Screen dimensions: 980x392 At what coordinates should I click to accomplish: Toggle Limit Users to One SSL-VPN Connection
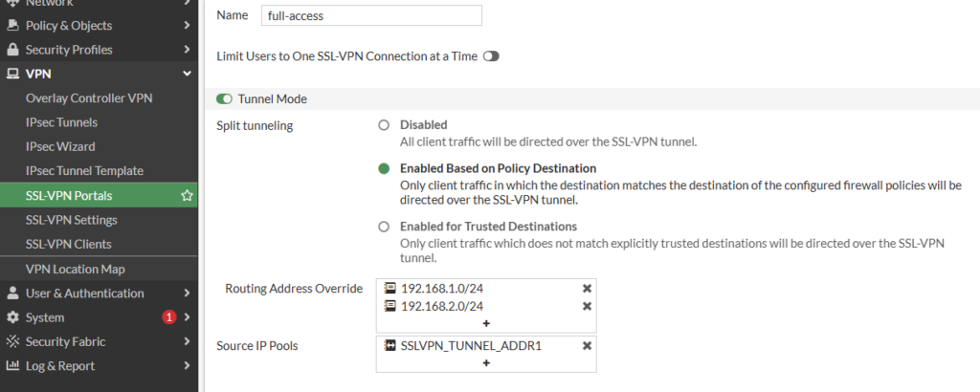pos(491,56)
